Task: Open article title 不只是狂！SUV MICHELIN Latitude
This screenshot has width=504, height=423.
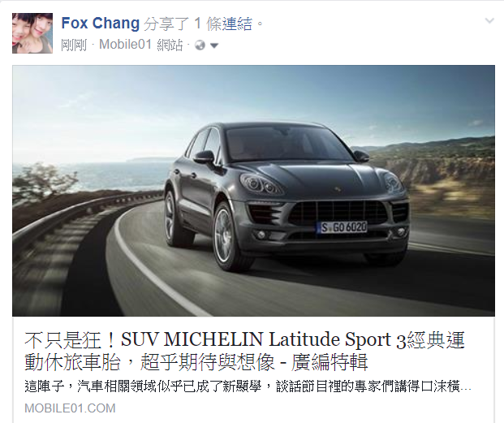Action: coord(244,351)
